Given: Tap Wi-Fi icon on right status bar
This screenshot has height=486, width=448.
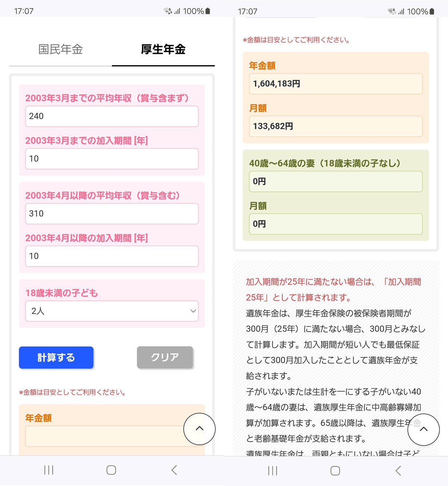Looking at the screenshot, I should tap(392, 12).
